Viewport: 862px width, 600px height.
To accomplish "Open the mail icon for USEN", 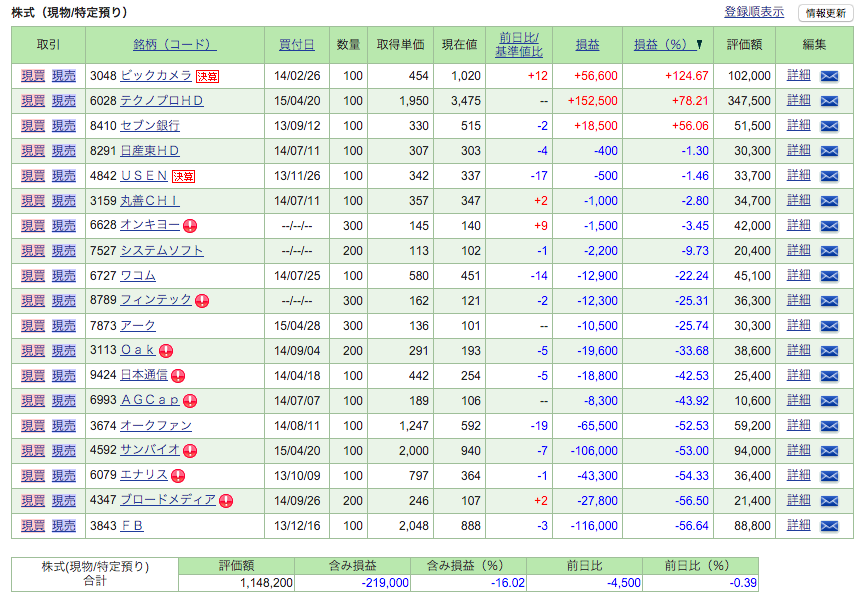I will [x=829, y=176].
